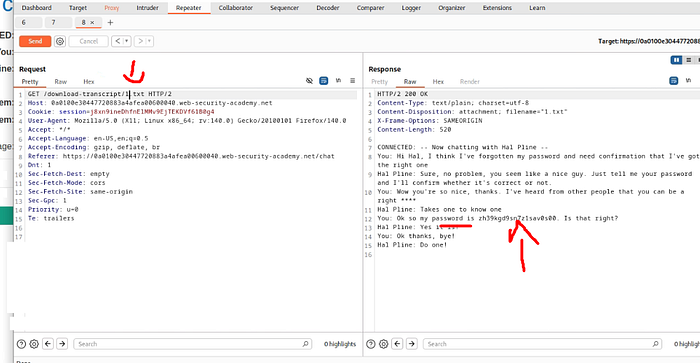Open the Organizer tab

[452, 8]
